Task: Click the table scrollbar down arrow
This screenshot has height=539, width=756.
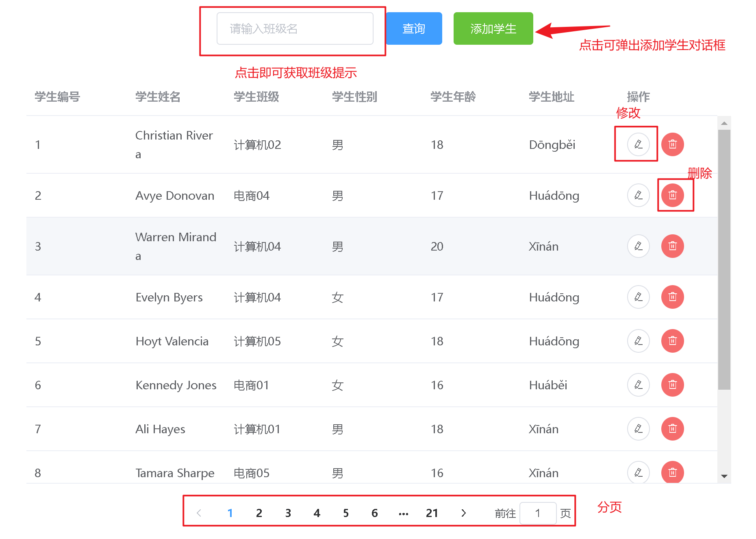Action: click(724, 476)
